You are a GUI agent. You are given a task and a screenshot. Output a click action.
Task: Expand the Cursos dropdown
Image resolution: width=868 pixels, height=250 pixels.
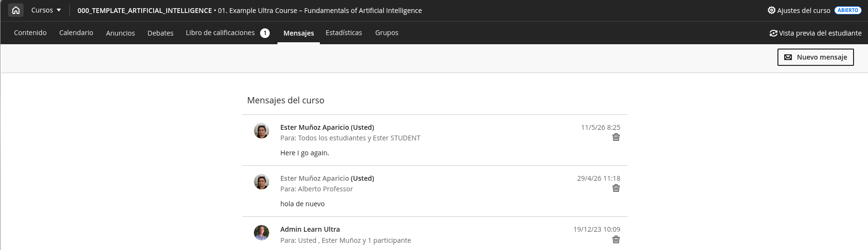point(46,10)
